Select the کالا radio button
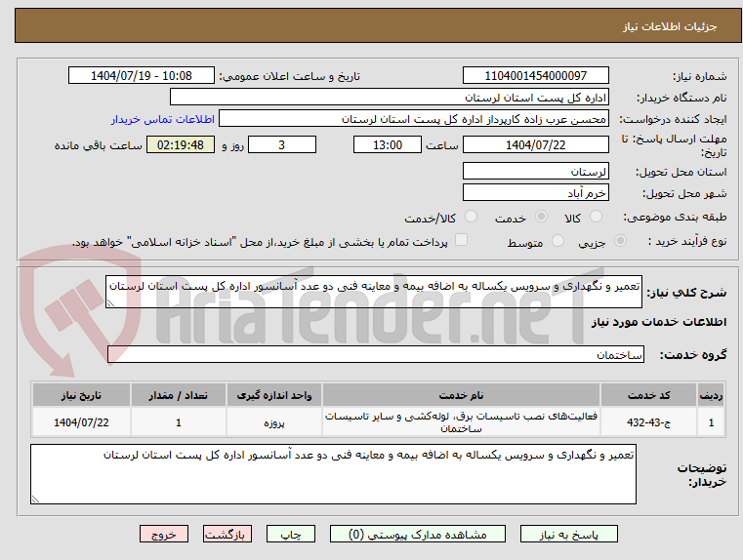Screen dimensions: 743x560 [x=596, y=217]
